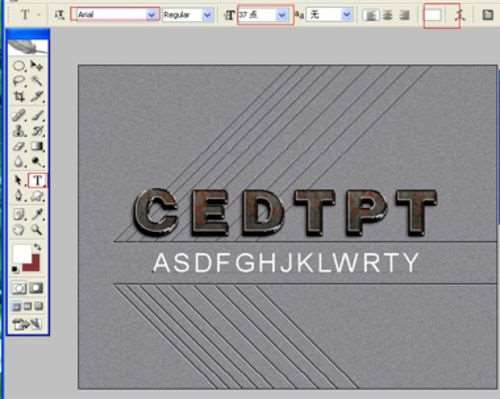Click the left align text button
Screen dimensions: 500x399
370,15
